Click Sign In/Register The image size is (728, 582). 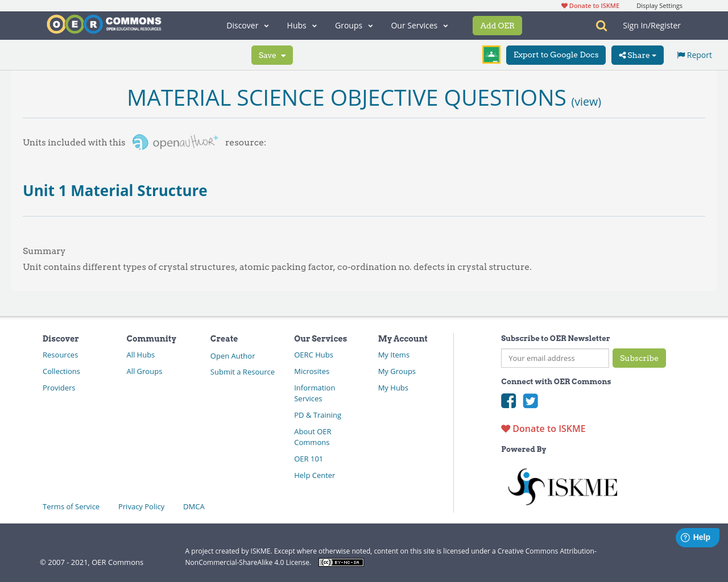pyautogui.click(x=651, y=25)
